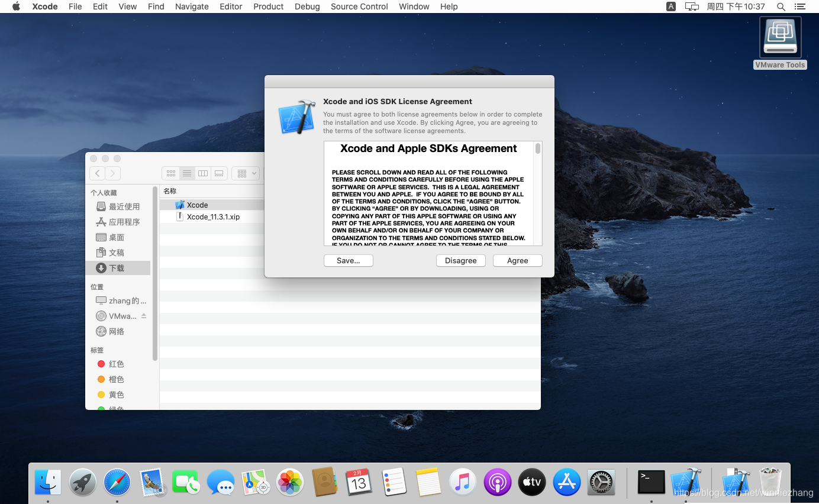Select 文稿 in Finder sidebar
This screenshot has width=819, height=504.
tap(118, 253)
